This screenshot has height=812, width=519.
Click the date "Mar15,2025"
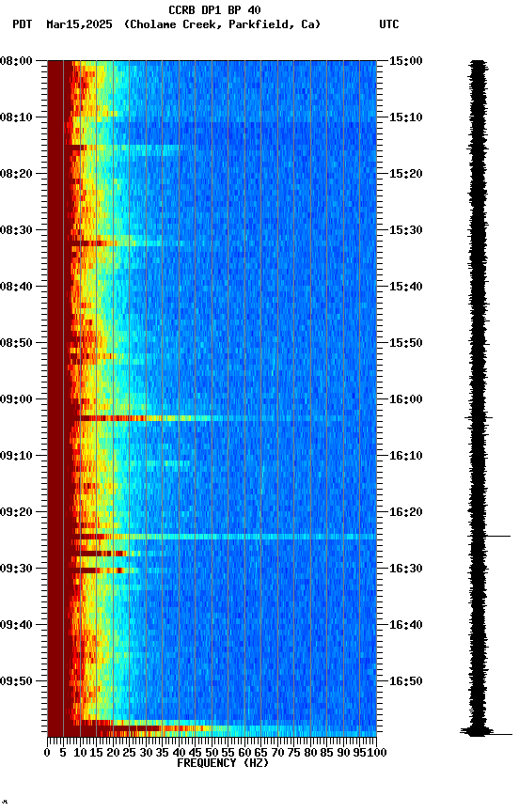pos(79,24)
